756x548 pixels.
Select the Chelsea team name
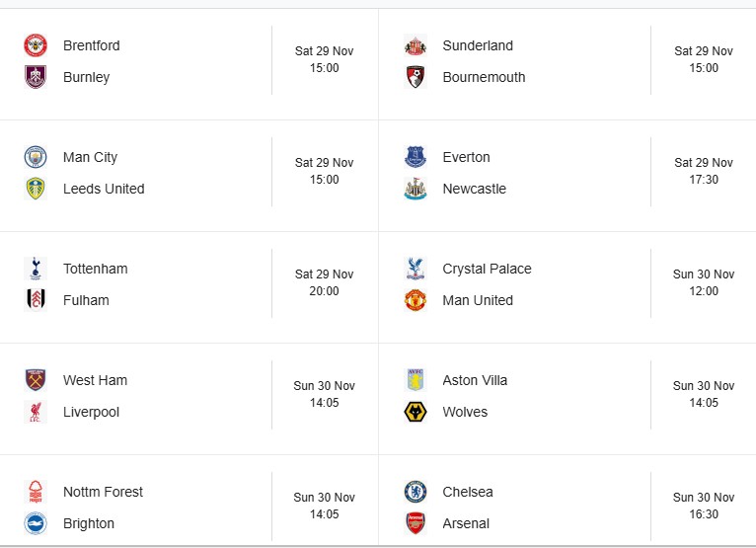point(468,492)
